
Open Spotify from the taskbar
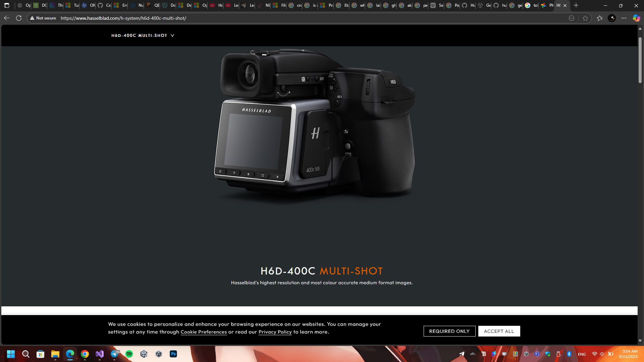coord(129,354)
